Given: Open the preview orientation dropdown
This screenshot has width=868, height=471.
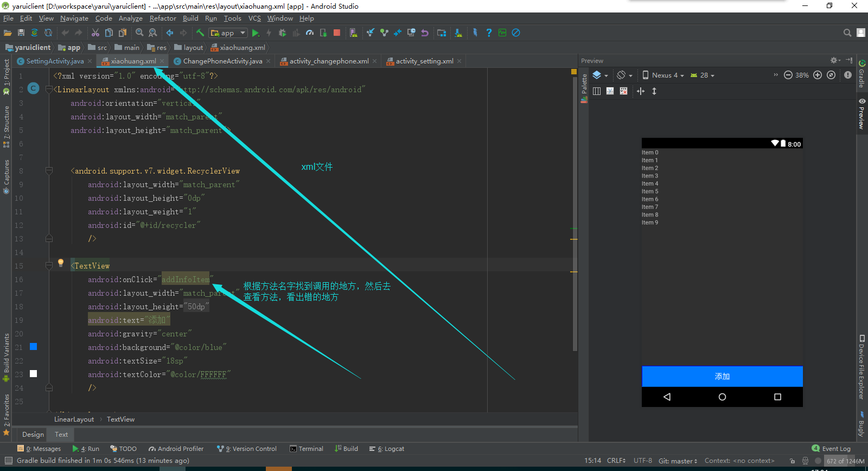Looking at the screenshot, I should point(624,75).
